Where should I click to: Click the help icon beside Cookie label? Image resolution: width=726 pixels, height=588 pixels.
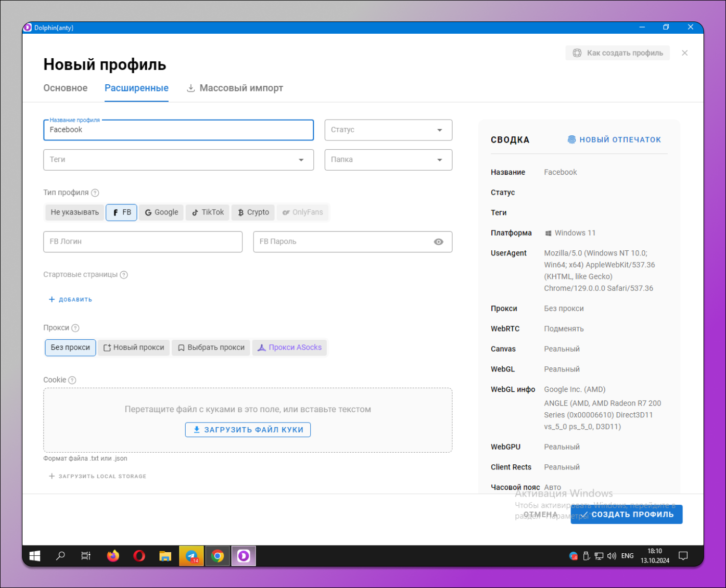(x=72, y=380)
